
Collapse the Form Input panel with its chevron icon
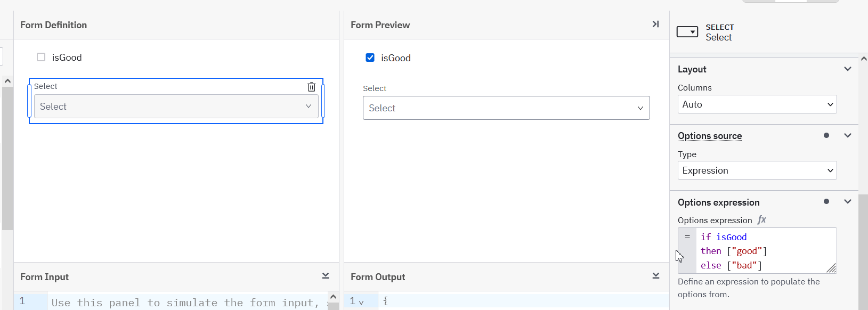326,275
